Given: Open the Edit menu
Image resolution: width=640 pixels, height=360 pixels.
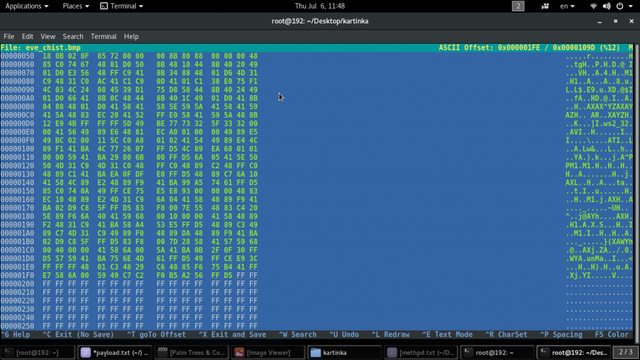Looking at the screenshot, I should (27, 36).
